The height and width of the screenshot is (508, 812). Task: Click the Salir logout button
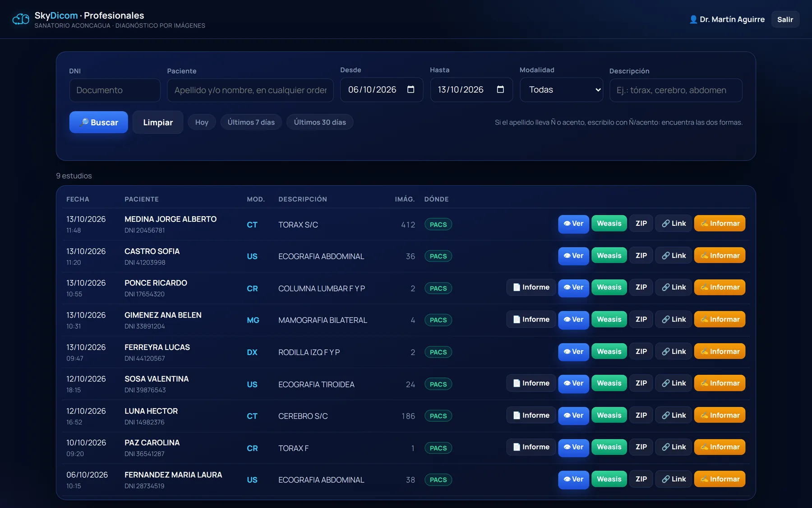click(785, 19)
